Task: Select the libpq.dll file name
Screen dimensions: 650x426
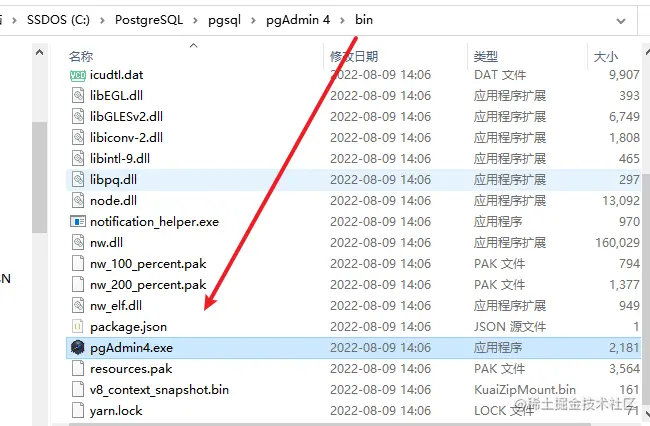Action: pyautogui.click(x=113, y=179)
